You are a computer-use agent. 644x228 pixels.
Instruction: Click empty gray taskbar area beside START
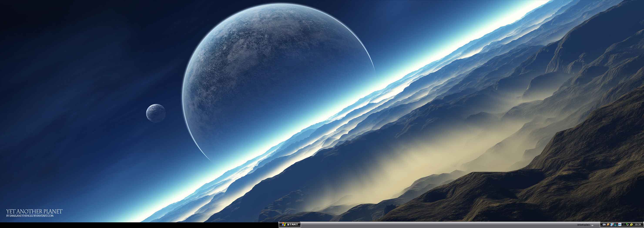[x=425, y=225]
